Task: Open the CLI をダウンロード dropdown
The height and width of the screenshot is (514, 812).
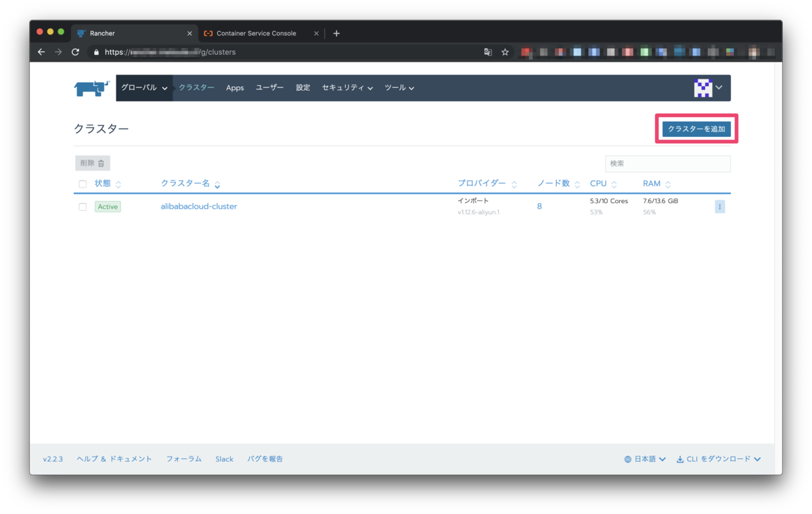Action: 719,459
